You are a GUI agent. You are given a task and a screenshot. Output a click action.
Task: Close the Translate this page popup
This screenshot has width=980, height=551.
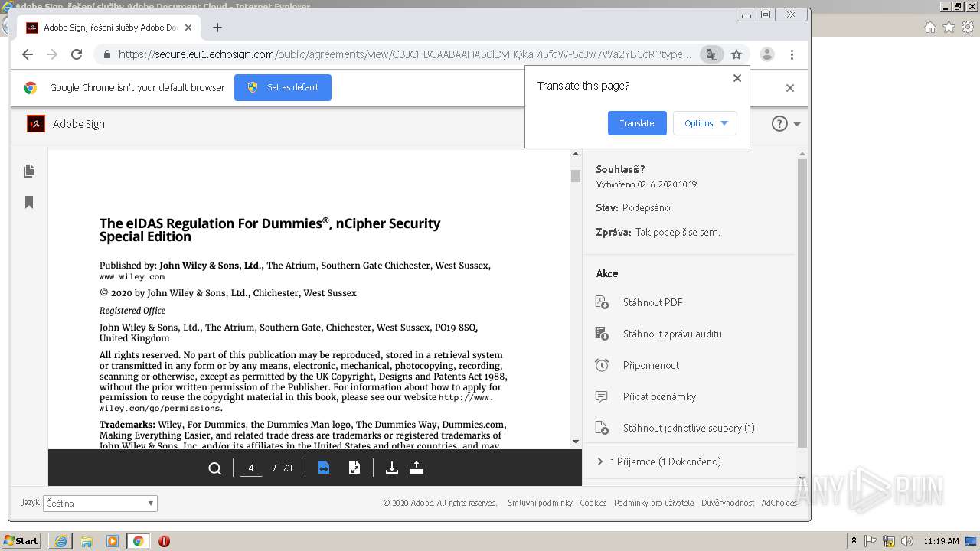(x=737, y=78)
